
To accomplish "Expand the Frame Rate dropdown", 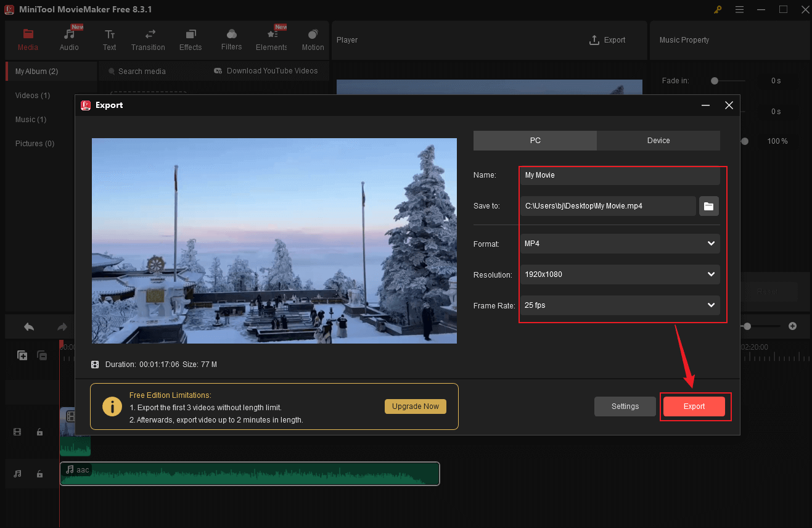I will click(x=620, y=305).
